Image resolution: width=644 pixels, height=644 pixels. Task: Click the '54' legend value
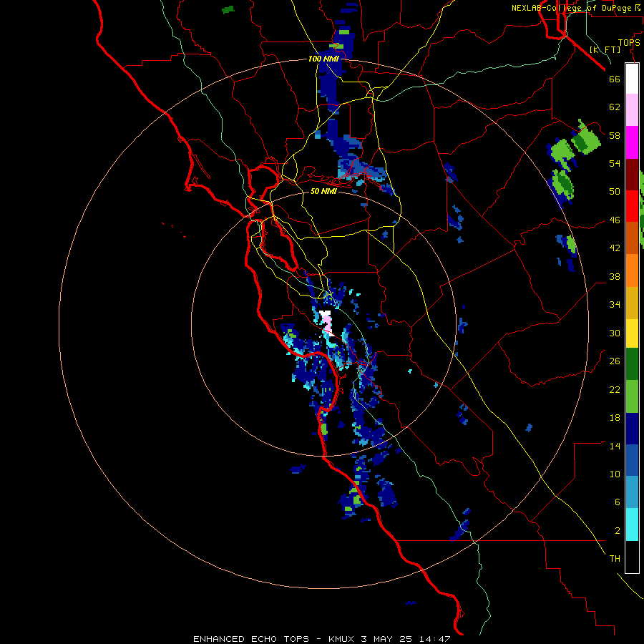(x=615, y=163)
